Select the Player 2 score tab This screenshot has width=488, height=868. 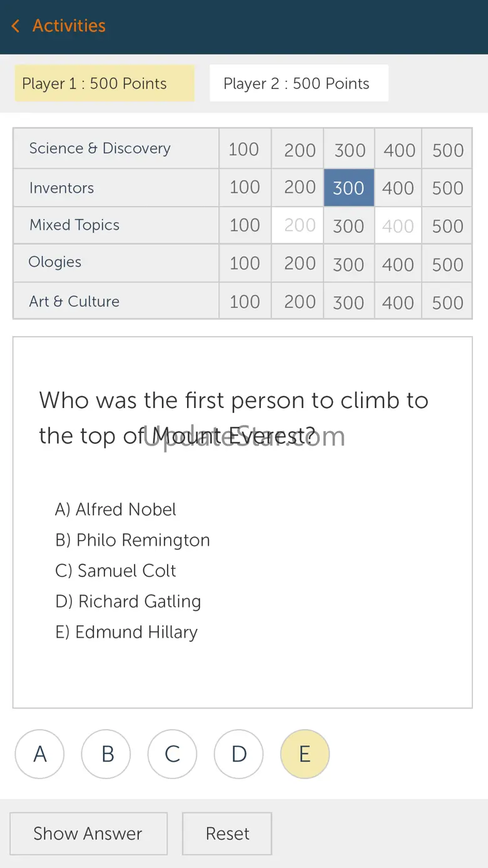[x=298, y=83]
